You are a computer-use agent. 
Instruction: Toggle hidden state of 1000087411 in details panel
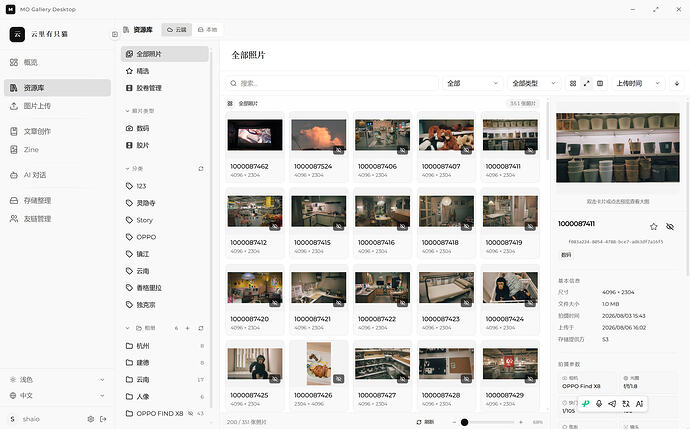coord(670,227)
